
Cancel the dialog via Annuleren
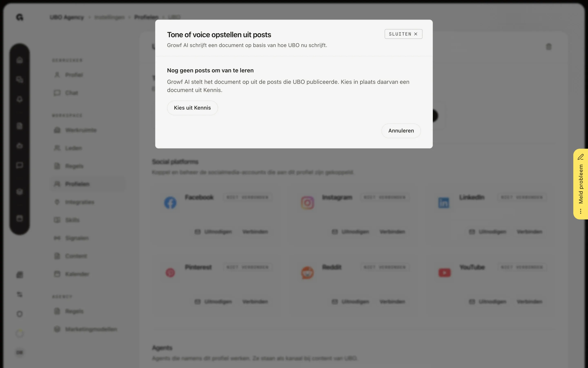[401, 131]
